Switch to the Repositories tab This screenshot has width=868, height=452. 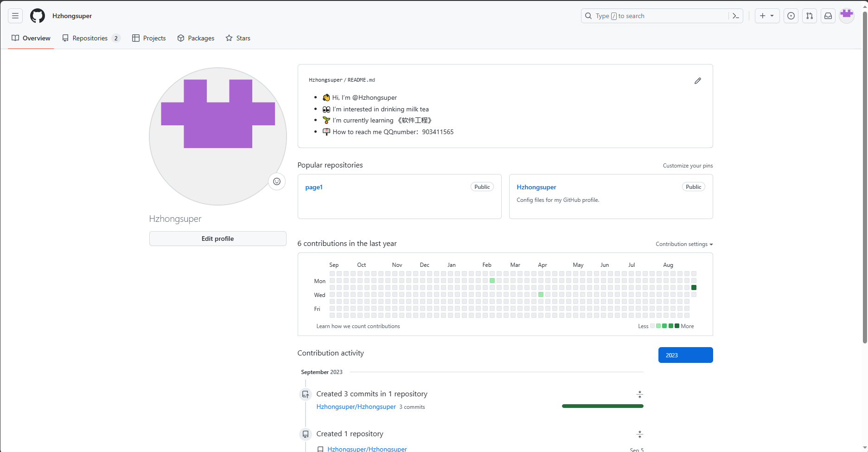pos(91,38)
